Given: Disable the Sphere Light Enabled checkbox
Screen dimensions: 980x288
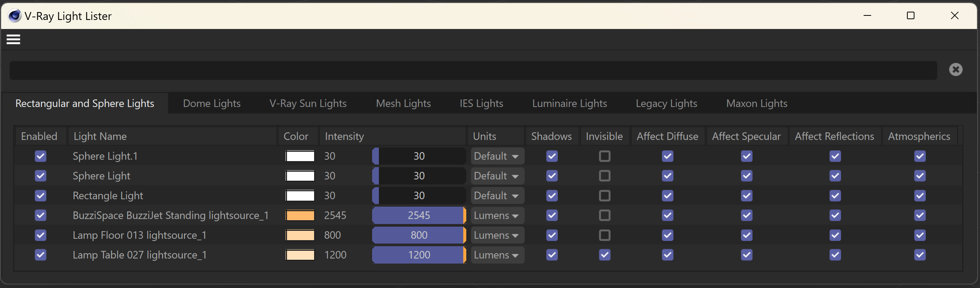Looking at the screenshot, I should pos(40,176).
